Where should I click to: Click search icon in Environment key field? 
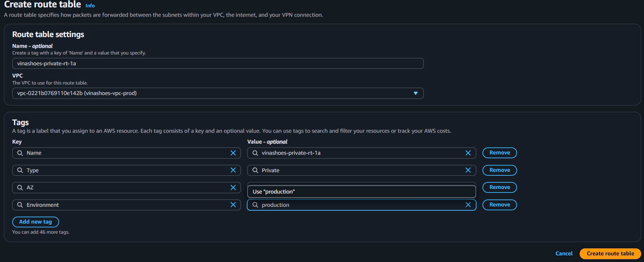tap(20, 205)
